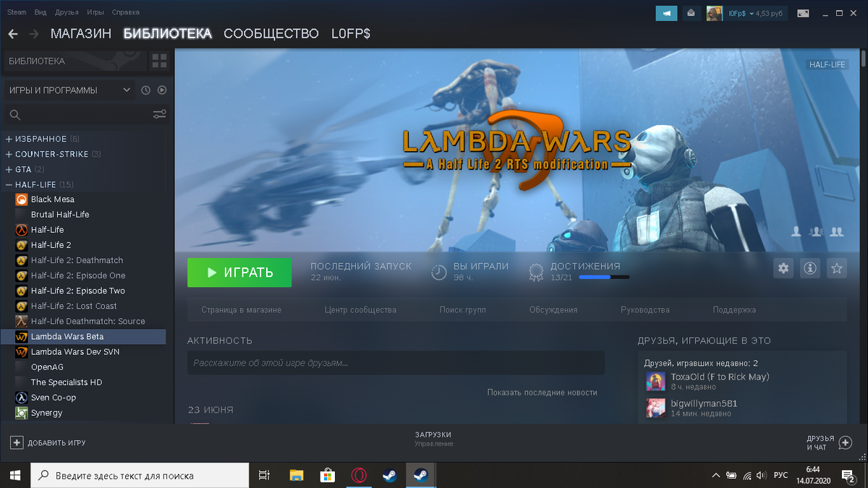Toggle ready-to-play filter icon
The image size is (868, 488).
162,90
